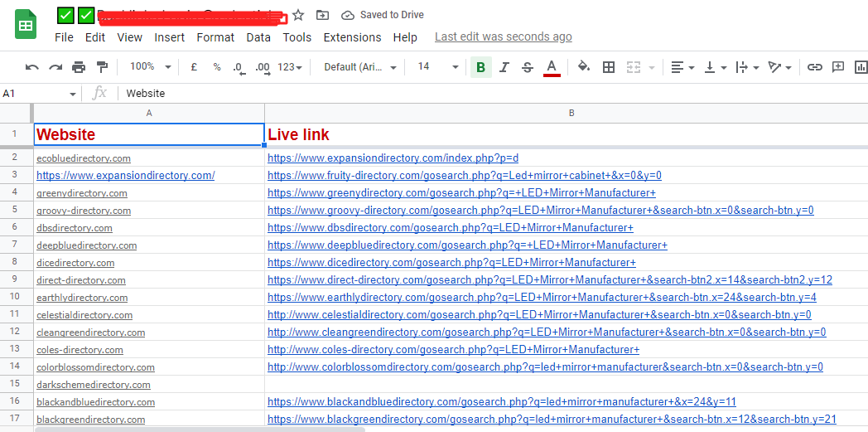Open the text rotation dropdown
This screenshot has width=868, height=432.
pos(780,67)
